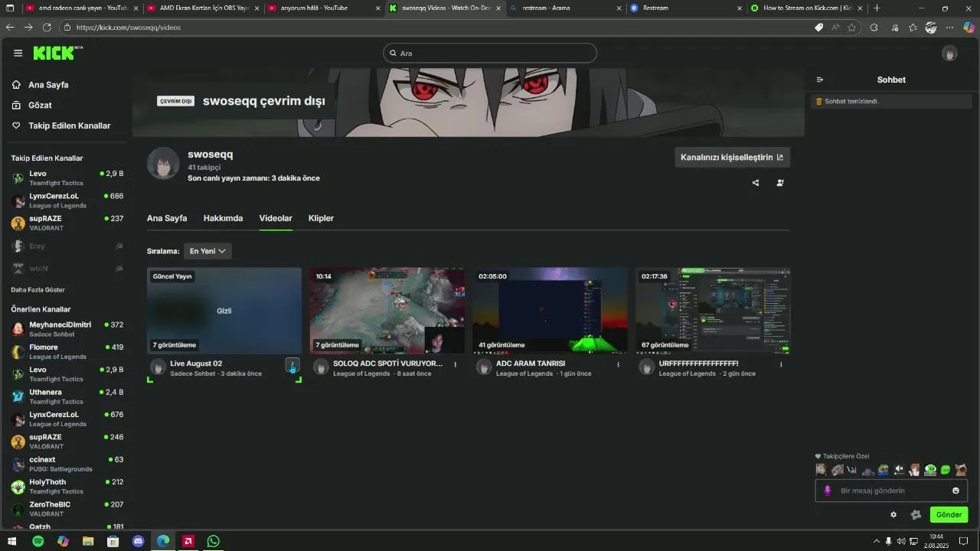This screenshot has width=980, height=551.
Task: Share the swoseqq channel
Action: pos(756,183)
